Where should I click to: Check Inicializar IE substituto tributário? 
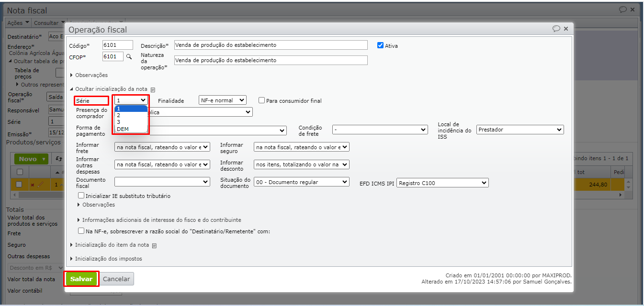(81, 196)
